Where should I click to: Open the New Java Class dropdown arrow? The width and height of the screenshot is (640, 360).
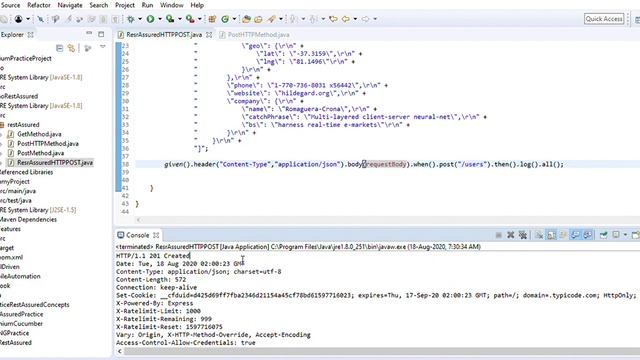pos(234,19)
